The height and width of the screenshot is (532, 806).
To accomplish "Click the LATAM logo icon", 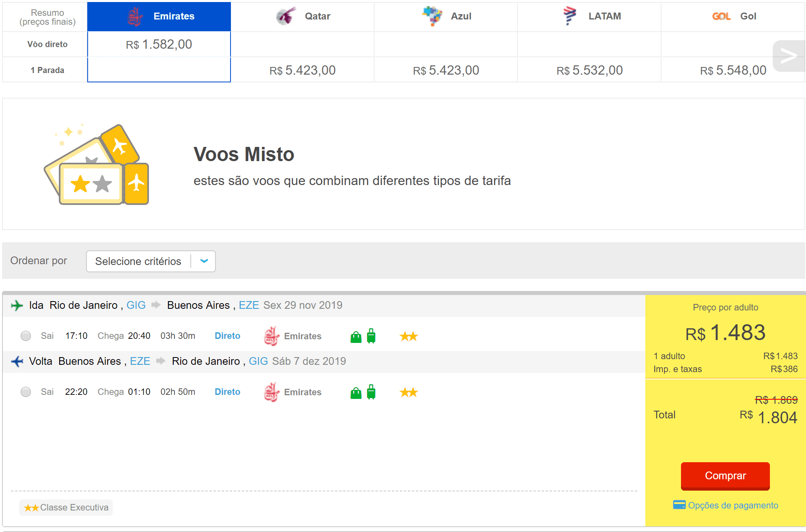I will point(569,16).
